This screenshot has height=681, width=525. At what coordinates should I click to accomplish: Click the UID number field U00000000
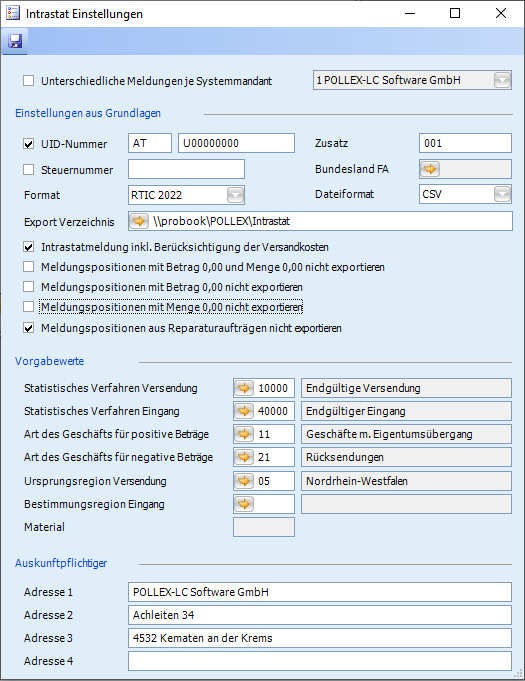pyautogui.click(x=236, y=143)
